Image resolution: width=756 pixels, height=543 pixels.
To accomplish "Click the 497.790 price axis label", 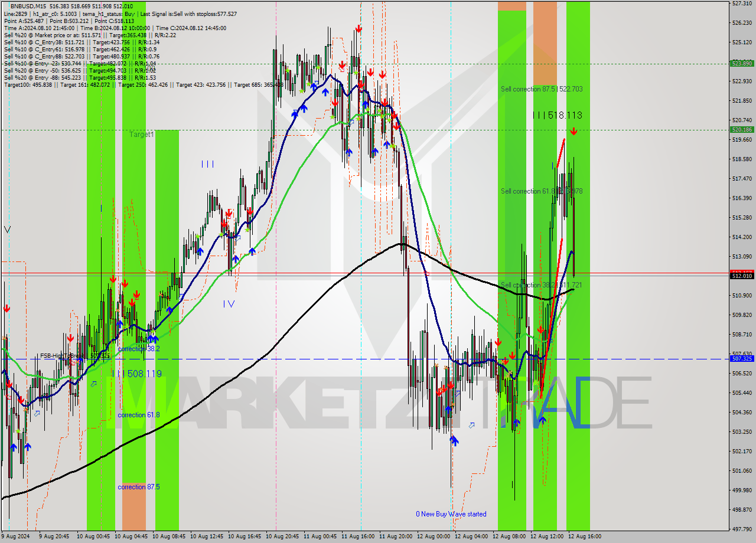I will click(741, 529).
